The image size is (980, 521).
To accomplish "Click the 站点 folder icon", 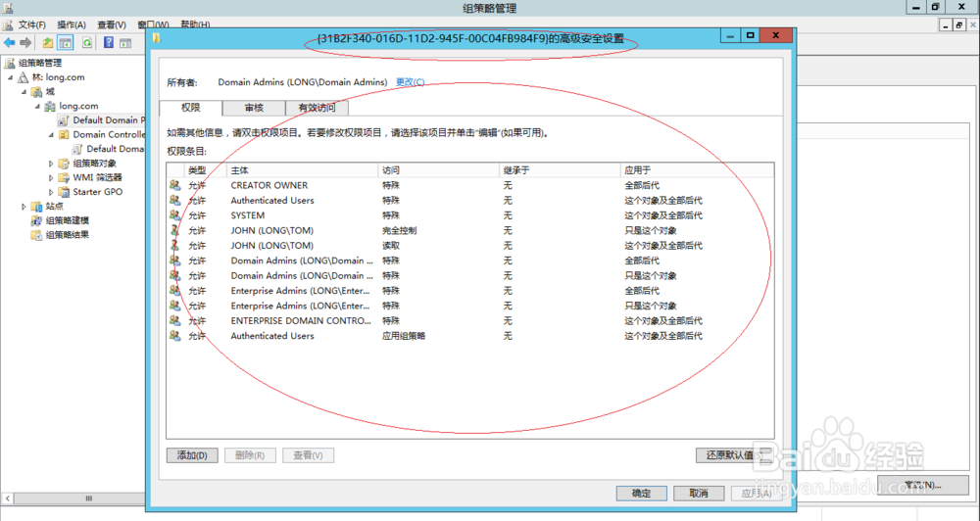I will [37, 207].
